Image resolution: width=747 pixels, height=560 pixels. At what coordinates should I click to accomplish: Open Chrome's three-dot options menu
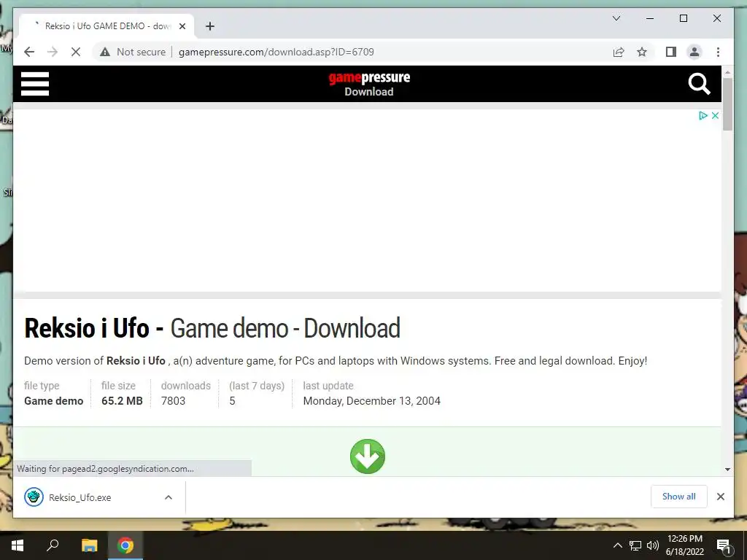click(718, 52)
